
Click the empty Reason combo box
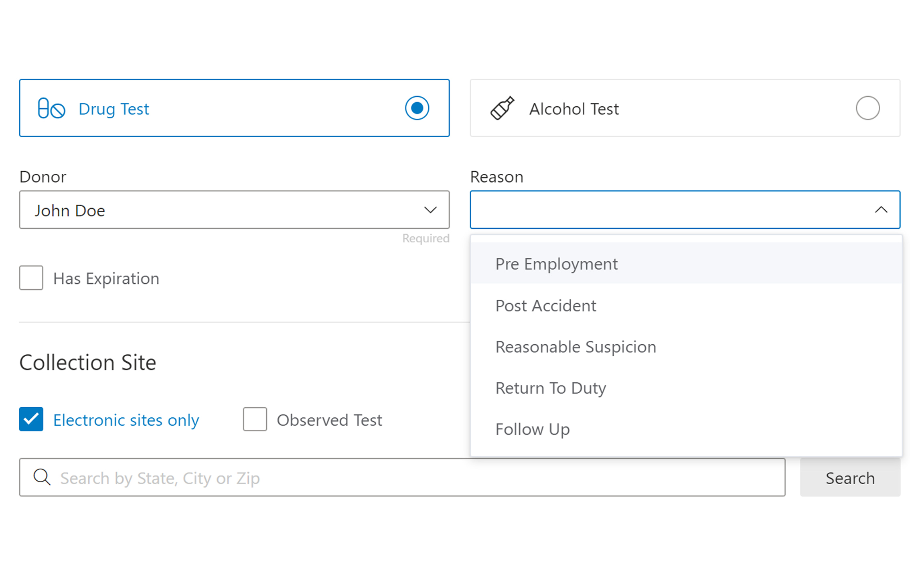click(685, 210)
